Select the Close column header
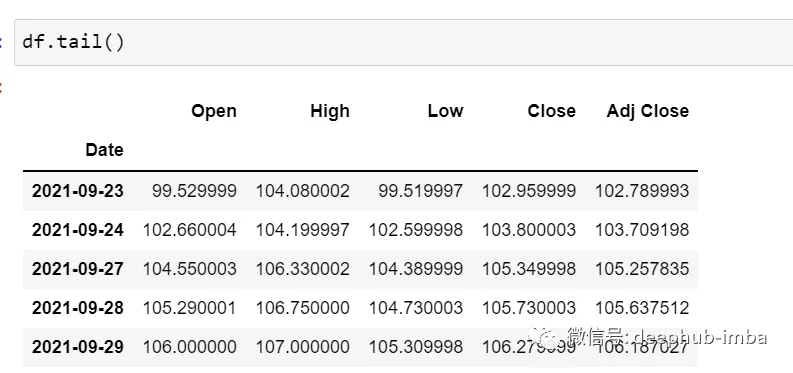 tap(551, 111)
